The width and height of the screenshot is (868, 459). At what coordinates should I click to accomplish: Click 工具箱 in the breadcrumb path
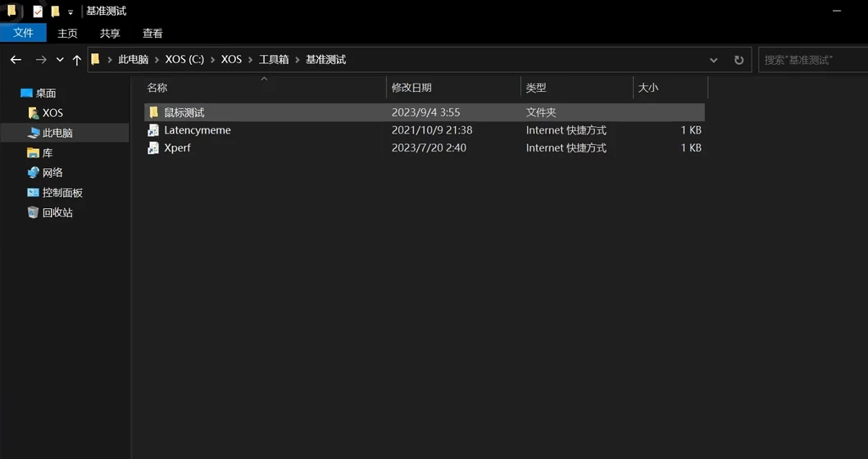274,60
